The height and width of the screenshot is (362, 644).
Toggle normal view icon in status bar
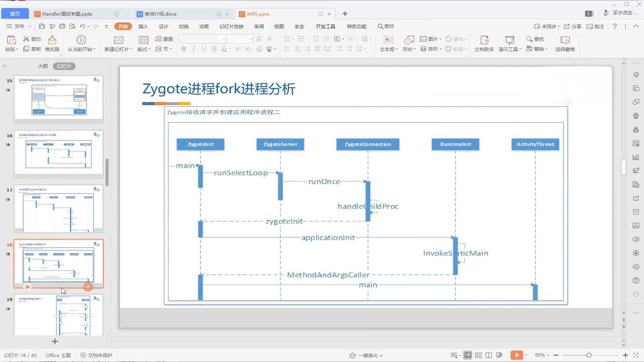point(468,355)
